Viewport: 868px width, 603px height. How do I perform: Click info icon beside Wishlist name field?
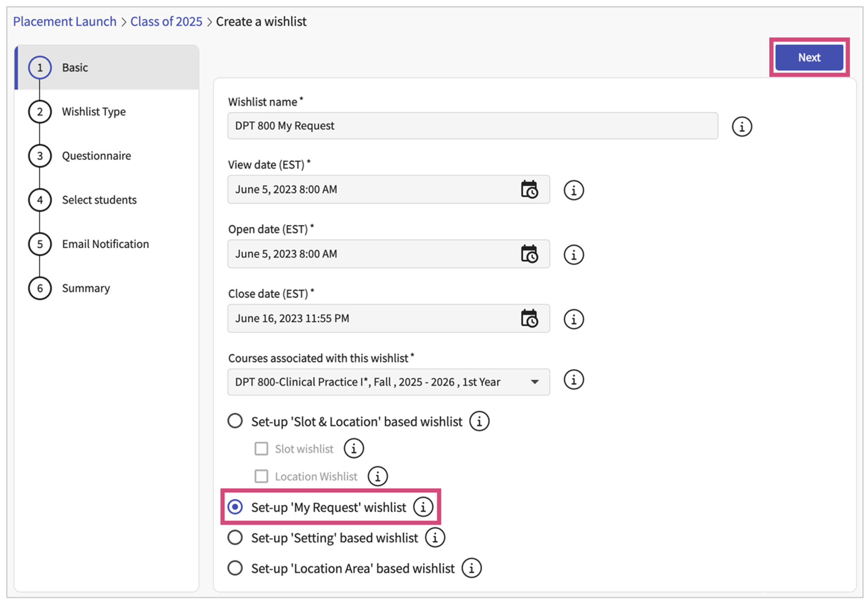[x=741, y=127]
